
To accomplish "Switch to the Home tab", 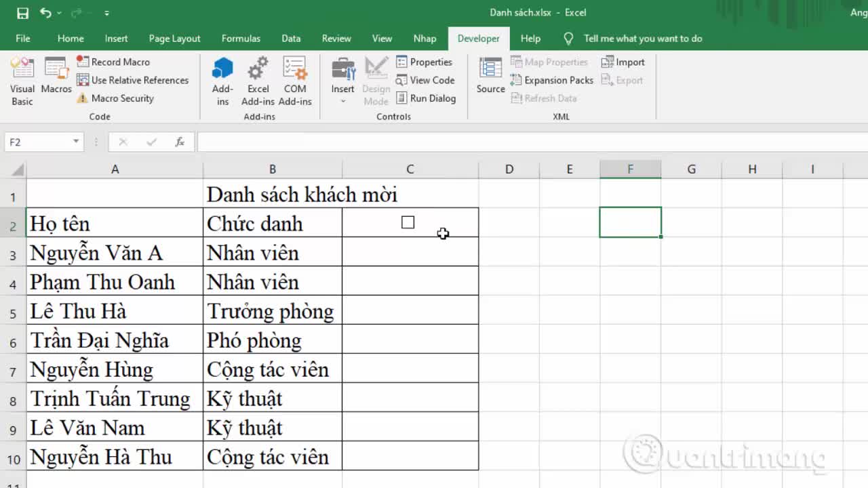I will (x=71, y=39).
